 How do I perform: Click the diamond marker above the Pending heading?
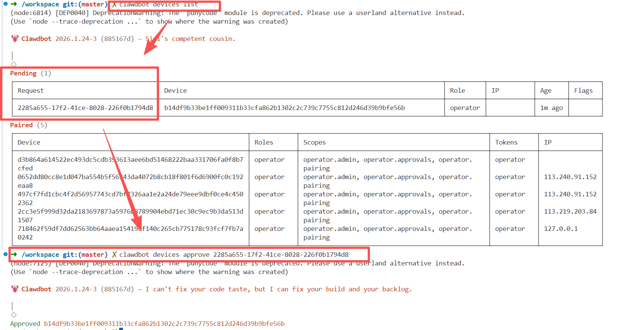(14, 64)
